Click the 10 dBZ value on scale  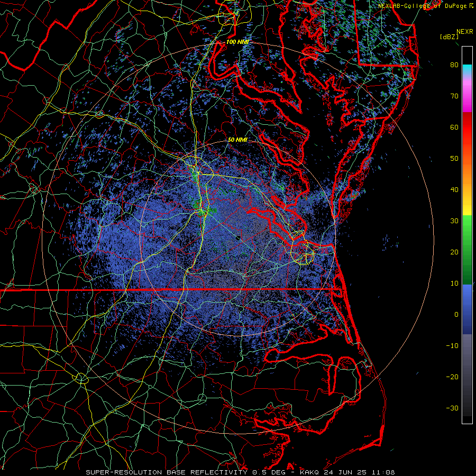pyautogui.click(x=454, y=283)
